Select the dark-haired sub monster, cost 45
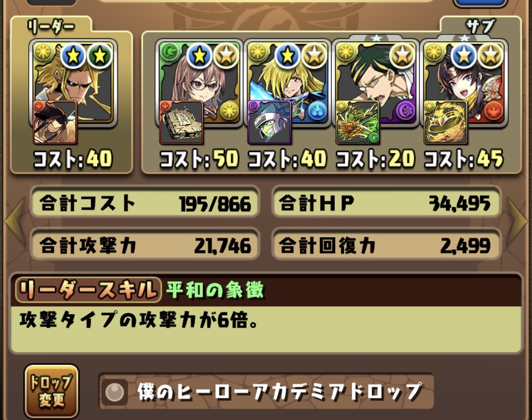This screenshot has width=532, height=420. (464, 83)
